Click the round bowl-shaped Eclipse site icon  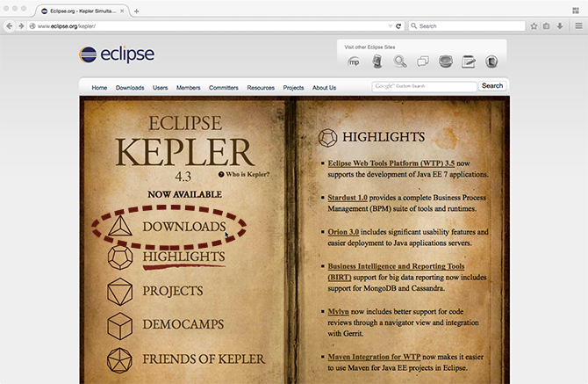click(x=446, y=62)
